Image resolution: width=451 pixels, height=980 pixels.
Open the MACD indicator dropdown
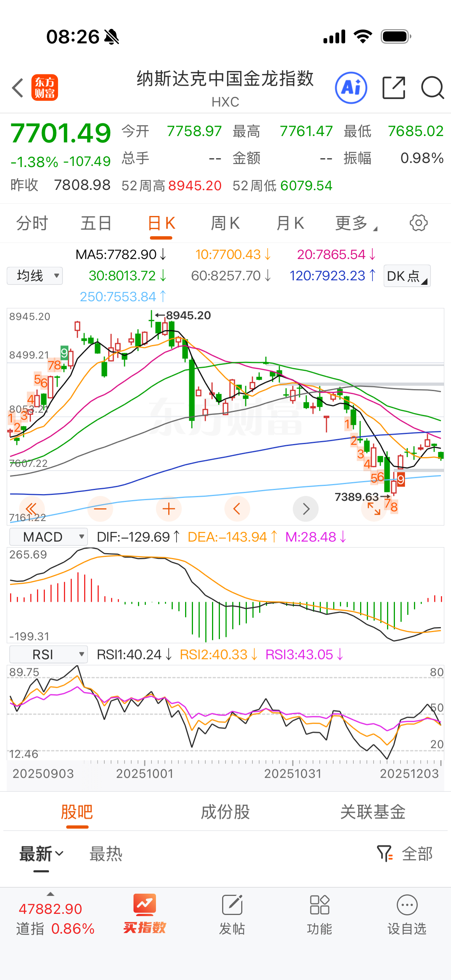(48, 537)
